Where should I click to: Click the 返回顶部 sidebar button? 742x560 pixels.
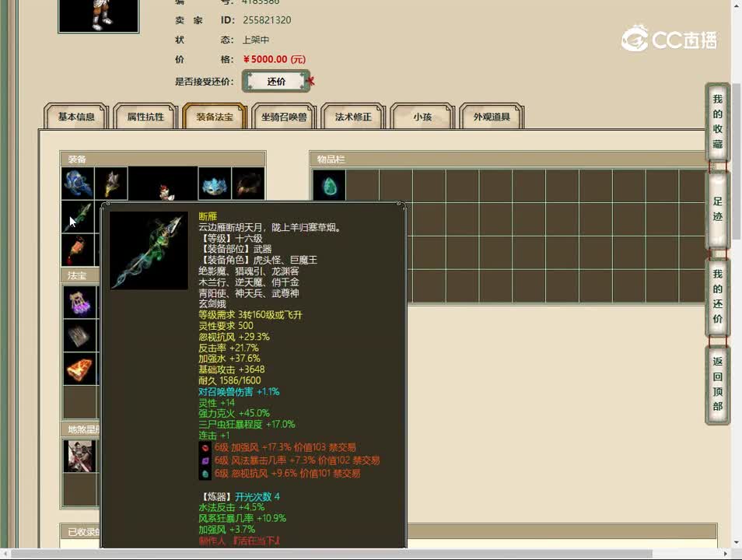(x=716, y=381)
